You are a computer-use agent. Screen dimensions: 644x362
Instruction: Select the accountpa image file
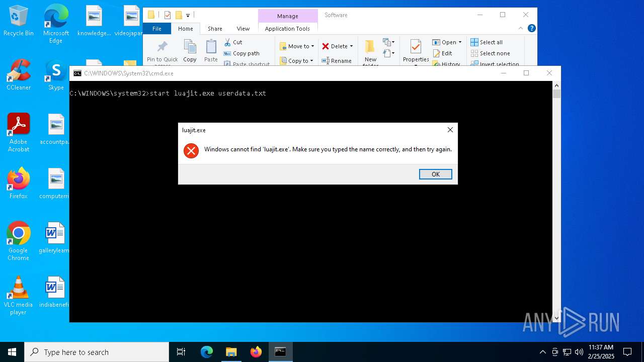point(56,129)
